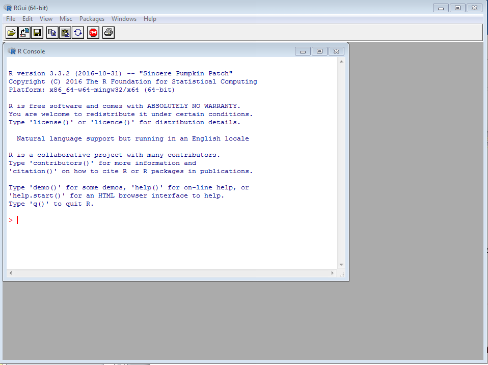The width and height of the screenshot is (488, 365).
Task: Click the console horizontal scrollbar left arrow
Action: 11,273
